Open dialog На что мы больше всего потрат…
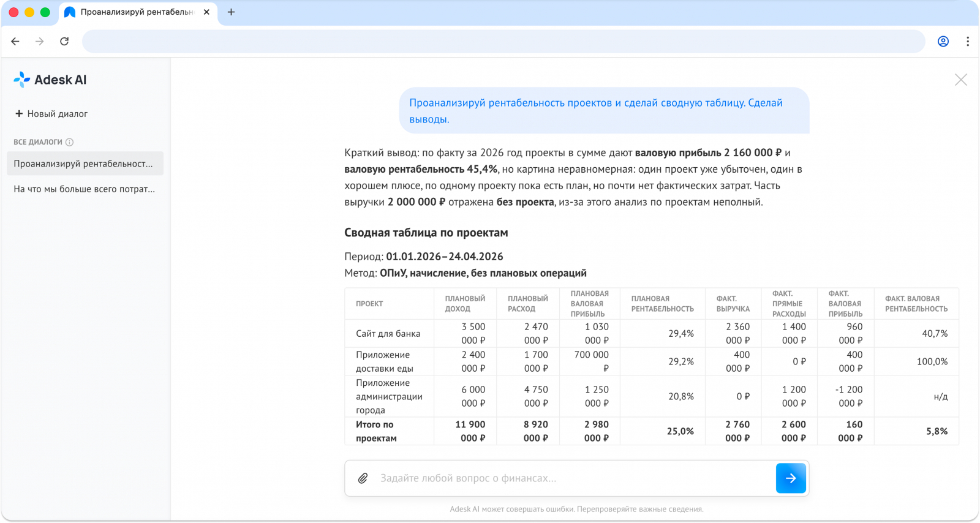 [x=85, y=189]
